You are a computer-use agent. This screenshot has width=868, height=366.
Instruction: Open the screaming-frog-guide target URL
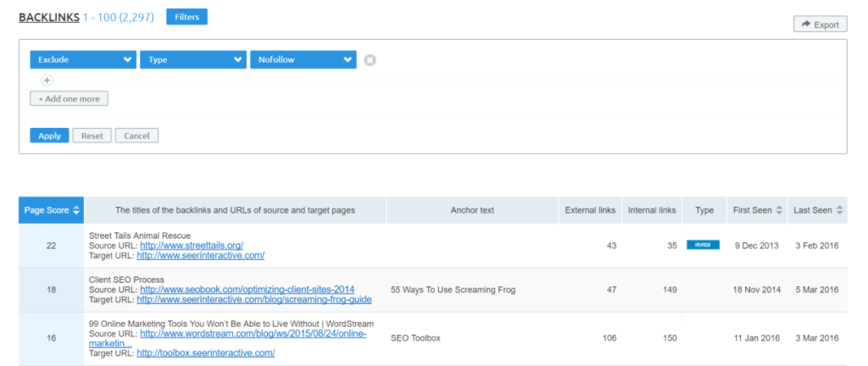(252, 299)
